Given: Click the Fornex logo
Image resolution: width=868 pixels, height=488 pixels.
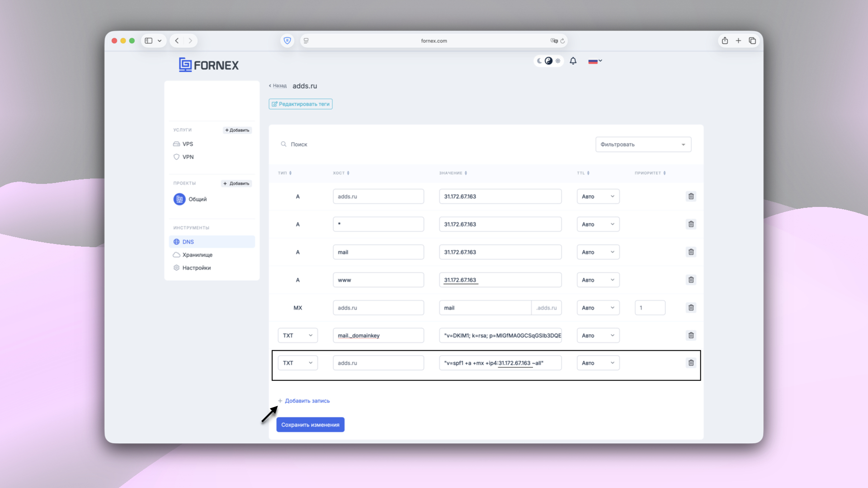Looking at the screenshot, I should (208, 65).
